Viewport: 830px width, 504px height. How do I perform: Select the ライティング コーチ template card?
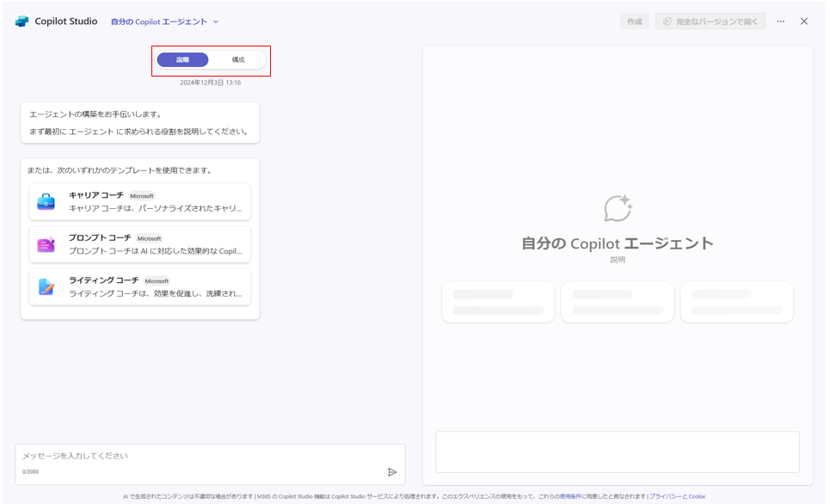tap(139, 286)
